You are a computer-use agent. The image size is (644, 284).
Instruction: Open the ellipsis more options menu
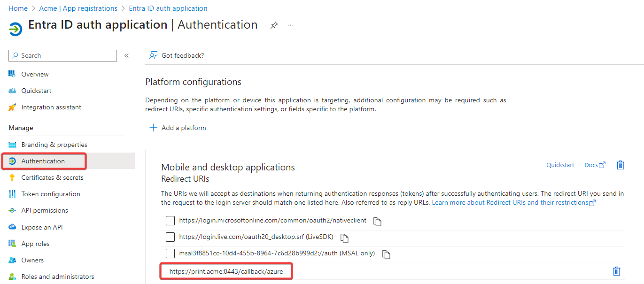290,25
